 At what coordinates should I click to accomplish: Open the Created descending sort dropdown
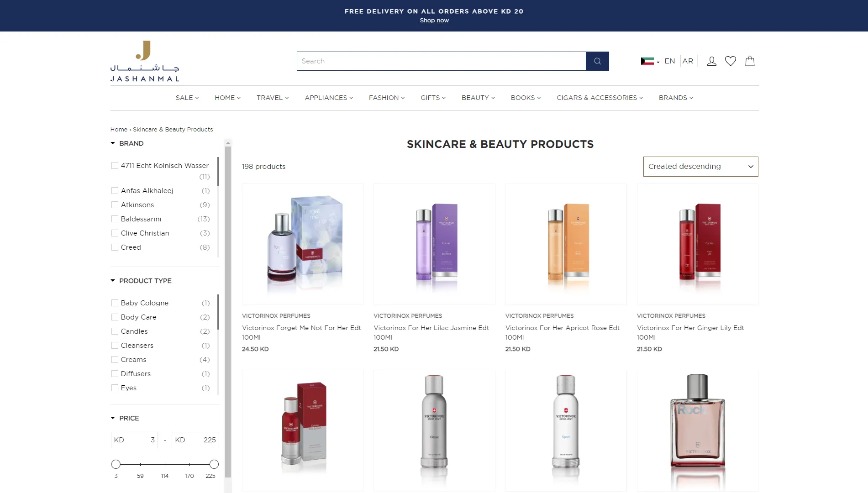(x=700, y=167)
